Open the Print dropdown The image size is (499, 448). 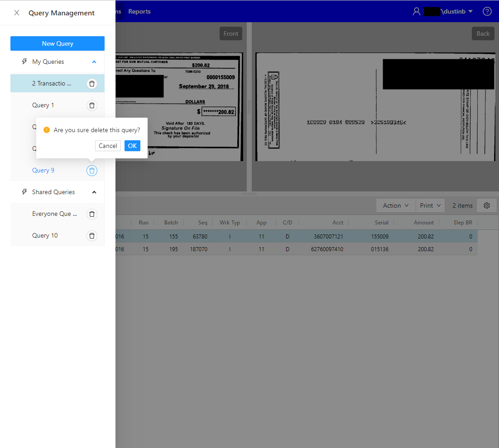point(430,205)
